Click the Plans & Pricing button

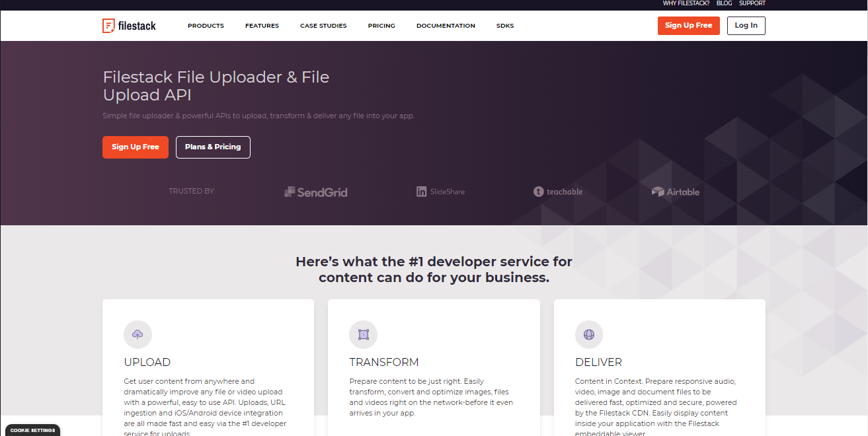coord(213,147)
